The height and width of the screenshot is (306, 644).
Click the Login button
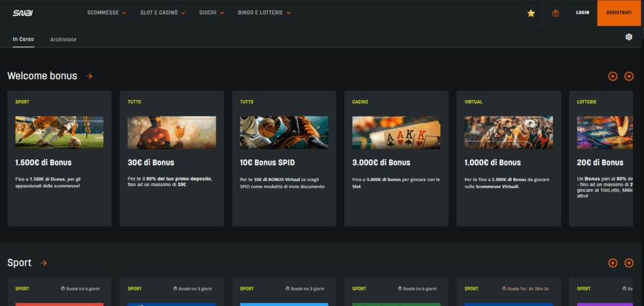click(x=582, y=13)
